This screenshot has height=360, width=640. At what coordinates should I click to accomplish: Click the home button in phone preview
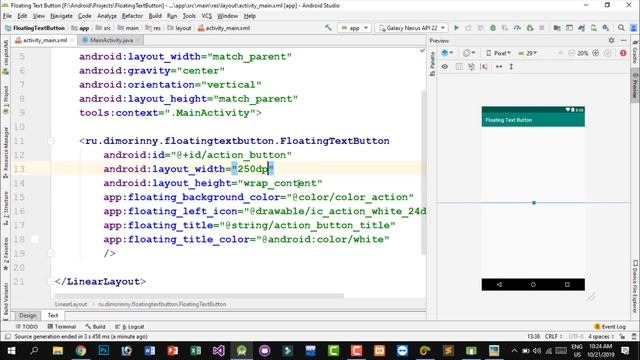(533, 284)
